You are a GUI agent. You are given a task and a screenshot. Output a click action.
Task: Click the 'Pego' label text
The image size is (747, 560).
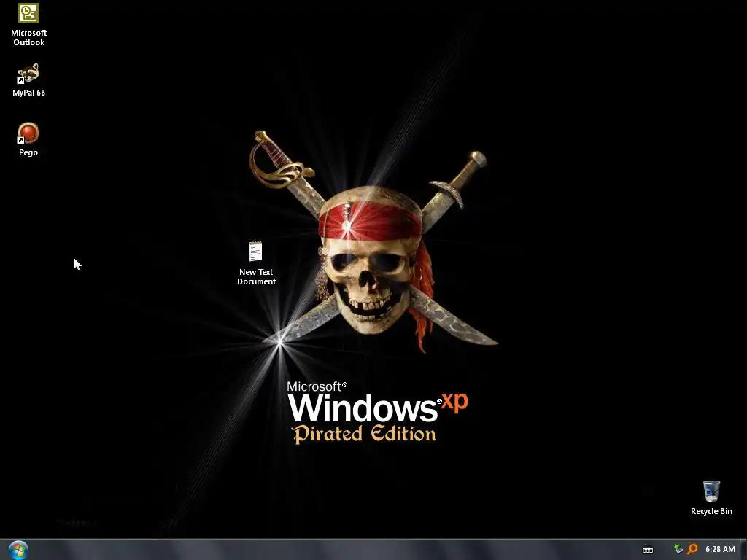pyautogui.click(x=28, y=152)
